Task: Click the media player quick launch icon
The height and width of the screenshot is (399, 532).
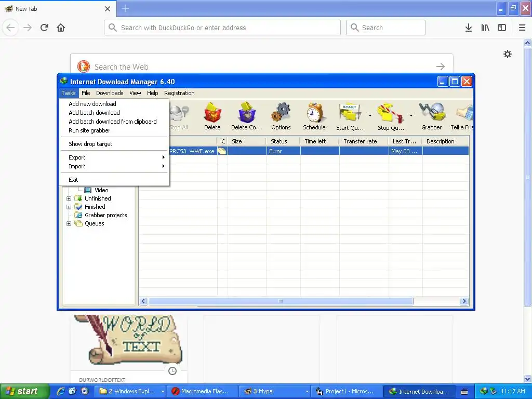Action: tap(85, 391)
